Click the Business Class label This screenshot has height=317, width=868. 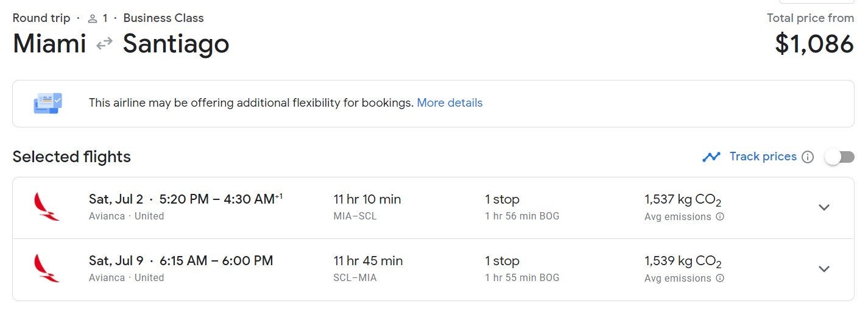(163, 18)
